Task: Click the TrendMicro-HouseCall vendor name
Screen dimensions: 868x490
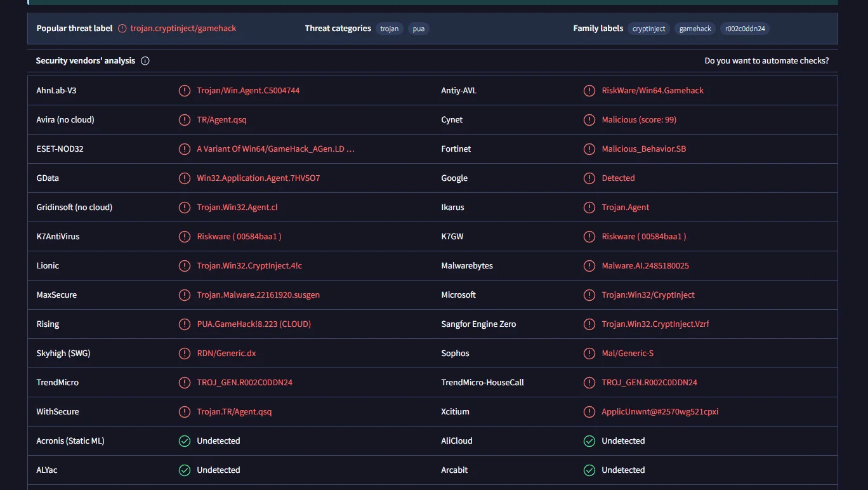Action: click(482, 383)
